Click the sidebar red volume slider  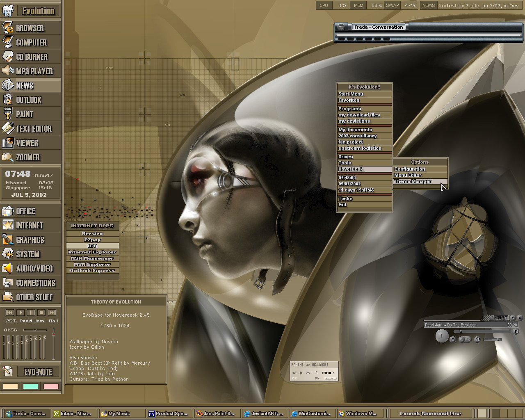click(x=53, y=344)
